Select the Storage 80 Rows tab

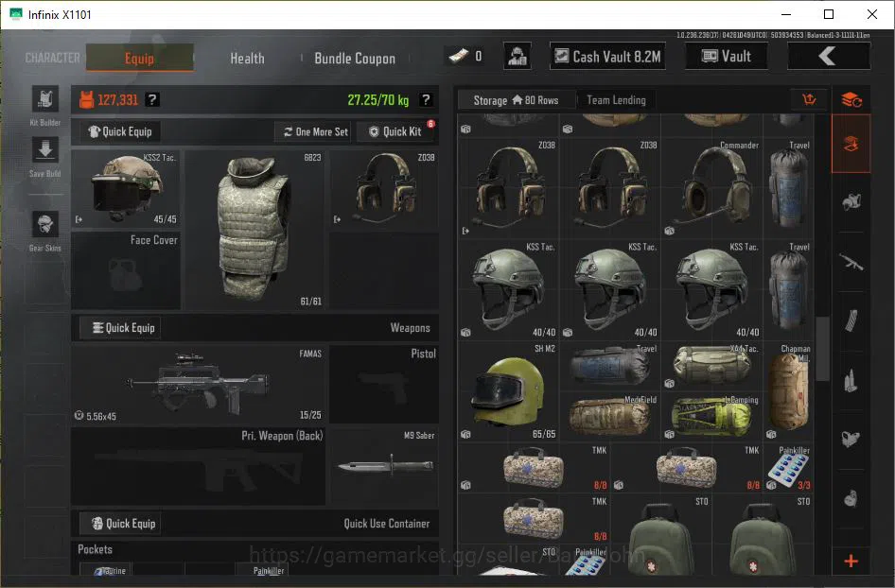coord(516,100)
